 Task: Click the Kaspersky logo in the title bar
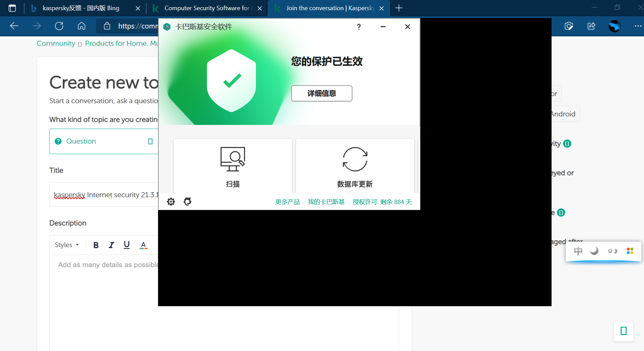pyautogui.click(x=167, y=27)
